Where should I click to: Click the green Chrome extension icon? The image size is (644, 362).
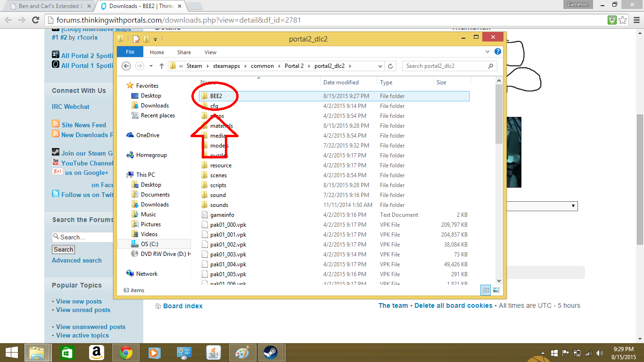pyautogui.click(x=612, y=20)
